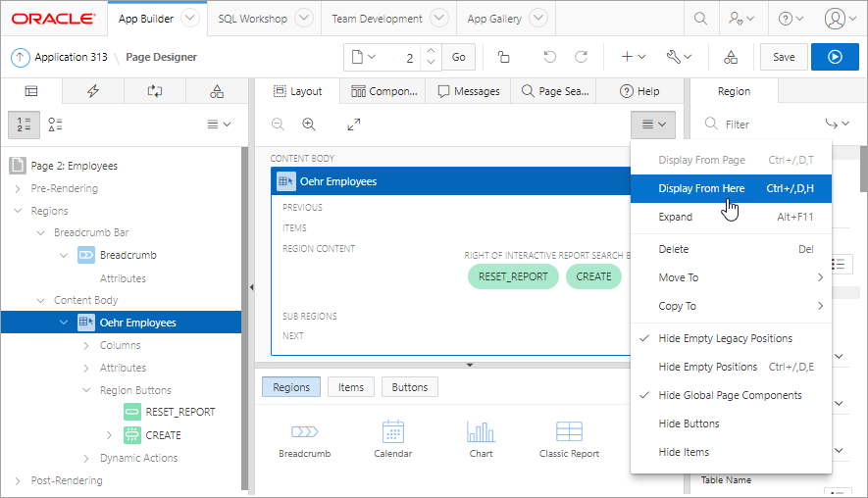Open the Team Development dropdown arrow
Viewport: 868px width, 498px height.
(x=439, y=18)
